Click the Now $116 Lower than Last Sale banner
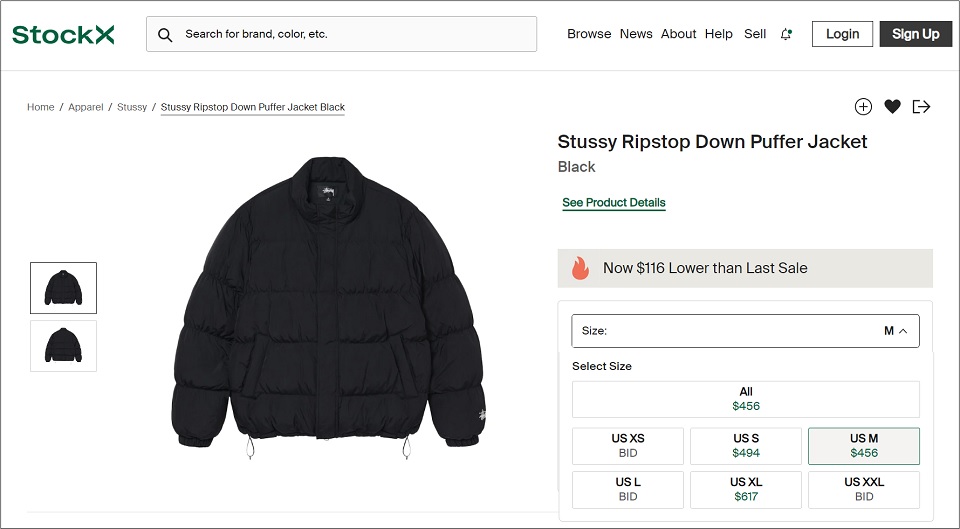960x529 pixels. (x=745, y=268)
